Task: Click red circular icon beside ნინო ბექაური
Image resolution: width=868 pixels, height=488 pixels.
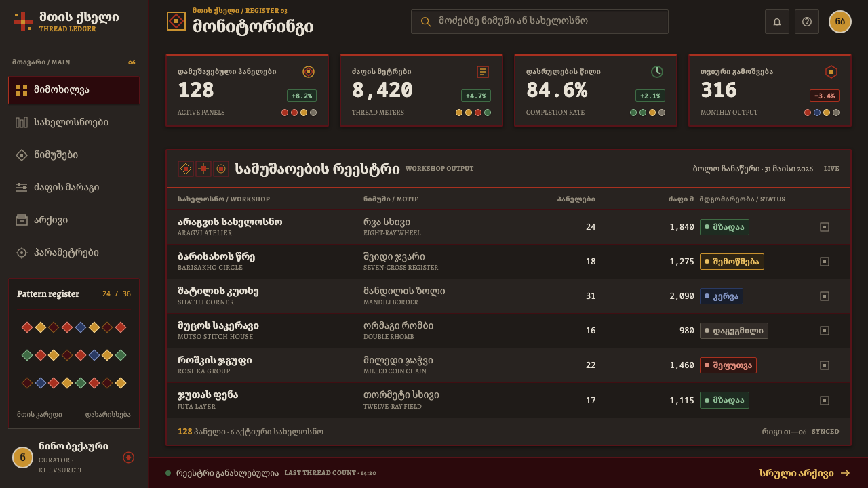Action: coord(129,457)
